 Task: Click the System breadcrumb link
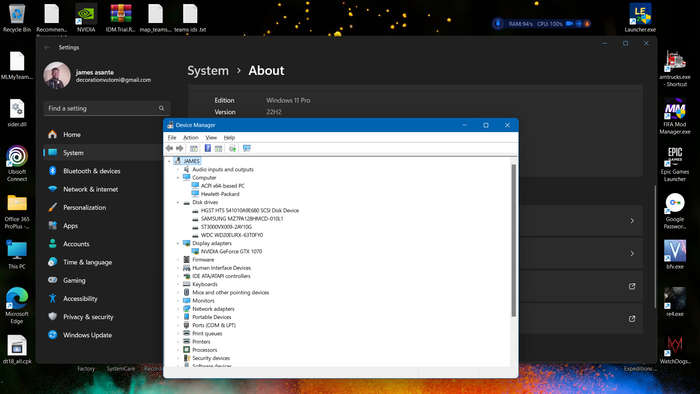[208, 71]
